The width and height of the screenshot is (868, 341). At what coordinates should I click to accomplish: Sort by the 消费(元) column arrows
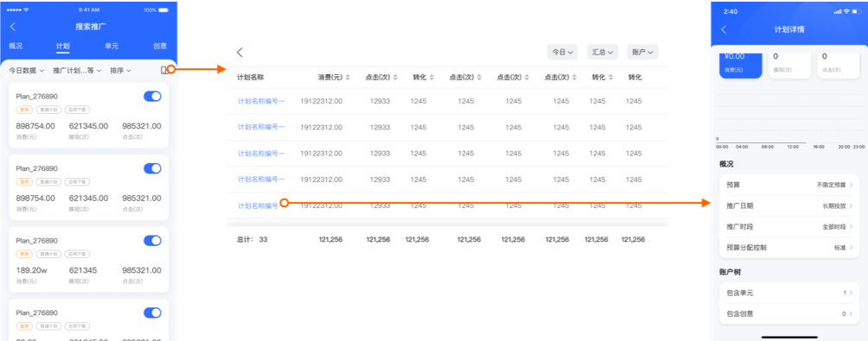point(348,78)
